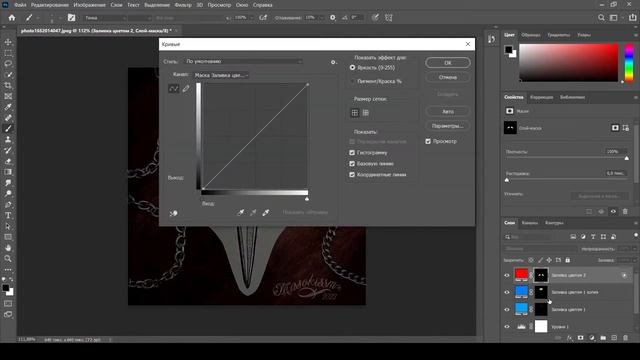Viewport: 640px width, 360px height.
Task: Toggle the Просмотр preview checkbox
Action: click(428, 141)
